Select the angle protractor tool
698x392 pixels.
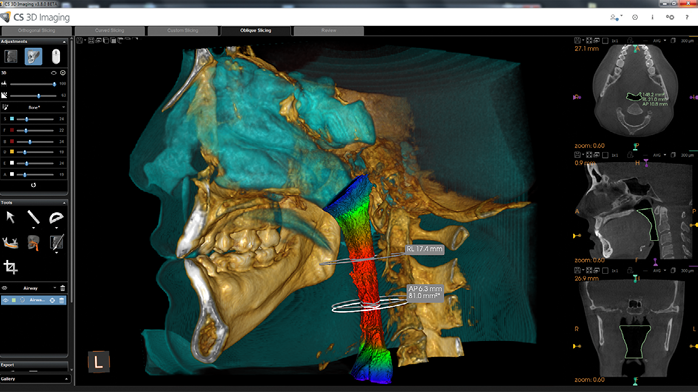click(x=56, y=218)
